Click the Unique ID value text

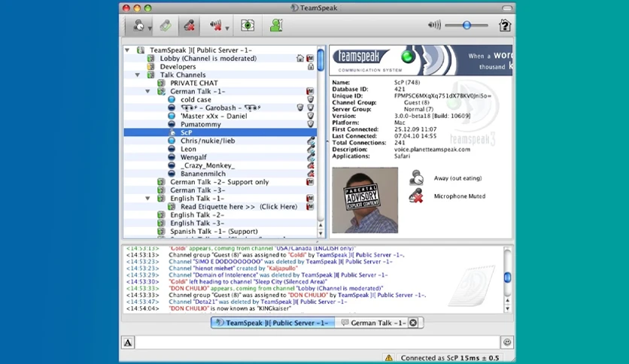click(x=442, y=96)
